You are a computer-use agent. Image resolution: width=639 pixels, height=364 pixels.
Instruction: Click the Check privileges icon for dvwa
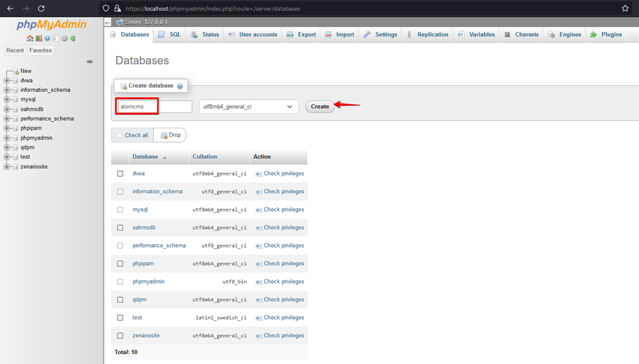click(258, 174)
